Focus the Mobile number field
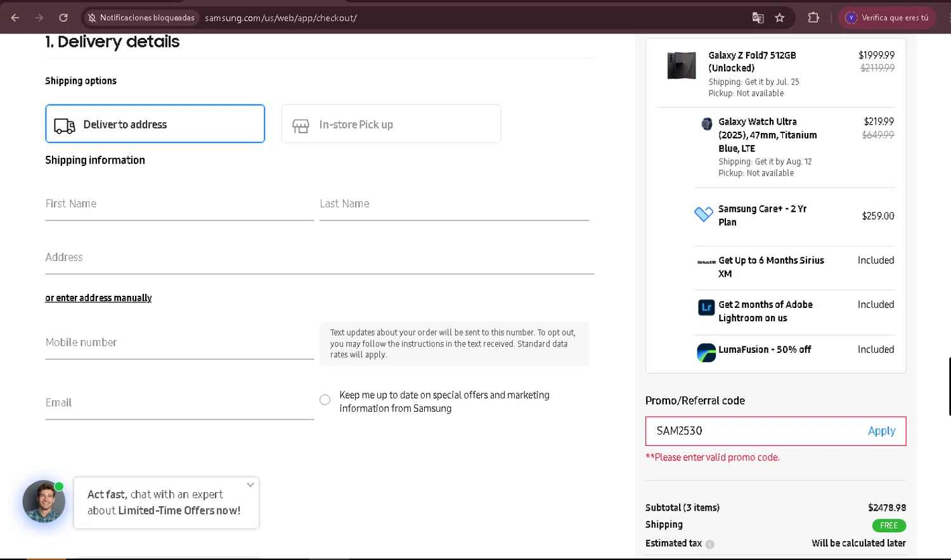The image size is (951, 560). tap(179, 343)
